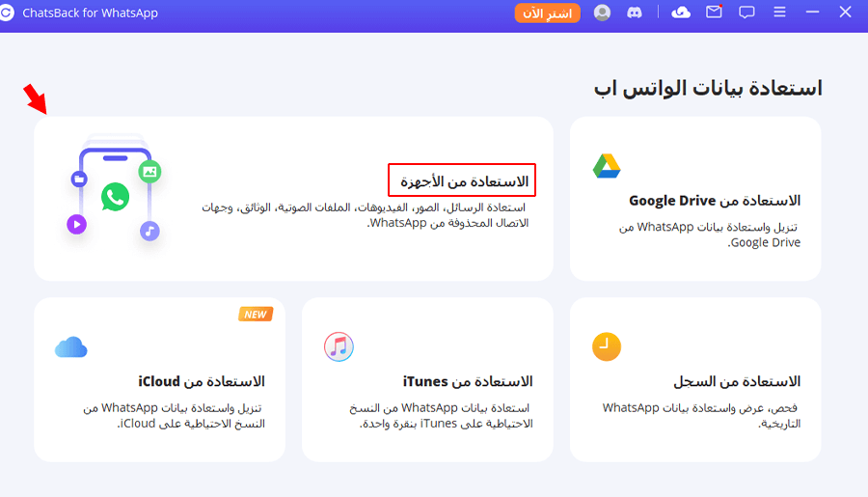868x497 pixels.
Task: Minimize the ChatsBack window
Action: pyautogui.click(x=812, y=12)
